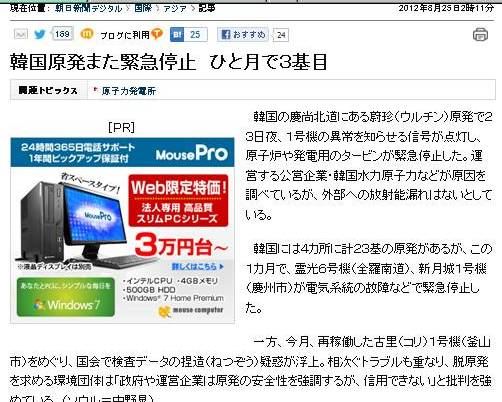Click the email envelope share icon

[x=20, y=34]
